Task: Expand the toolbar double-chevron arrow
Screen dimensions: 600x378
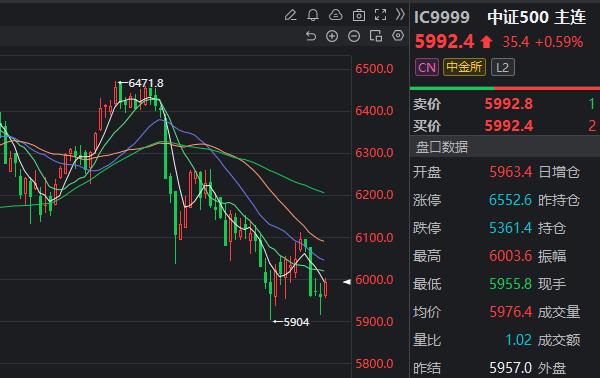Action: coord(400,15)
